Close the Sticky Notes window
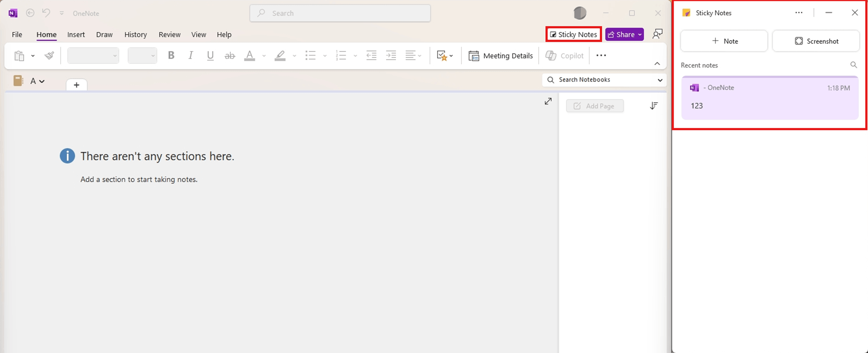The height and width of the screenshot is (353, 868). [x=855, y=13]
